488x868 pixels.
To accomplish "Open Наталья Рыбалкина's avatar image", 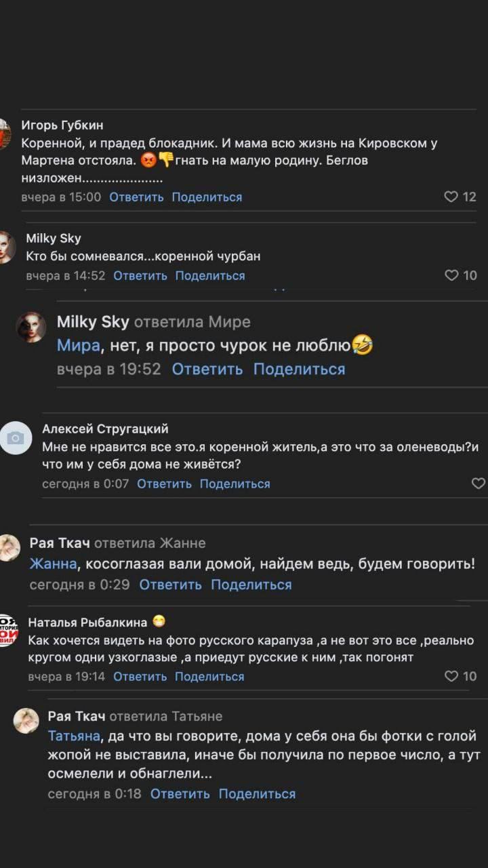I will tap(9, 627).
